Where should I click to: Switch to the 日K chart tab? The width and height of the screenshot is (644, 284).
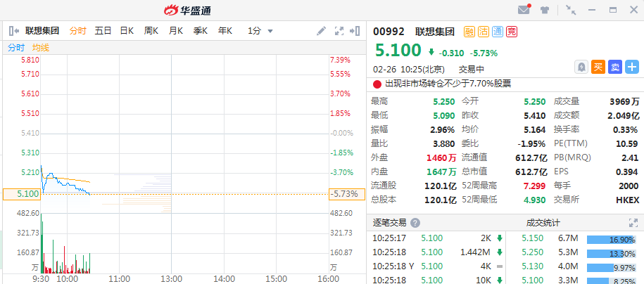click(x=127, y=31)
